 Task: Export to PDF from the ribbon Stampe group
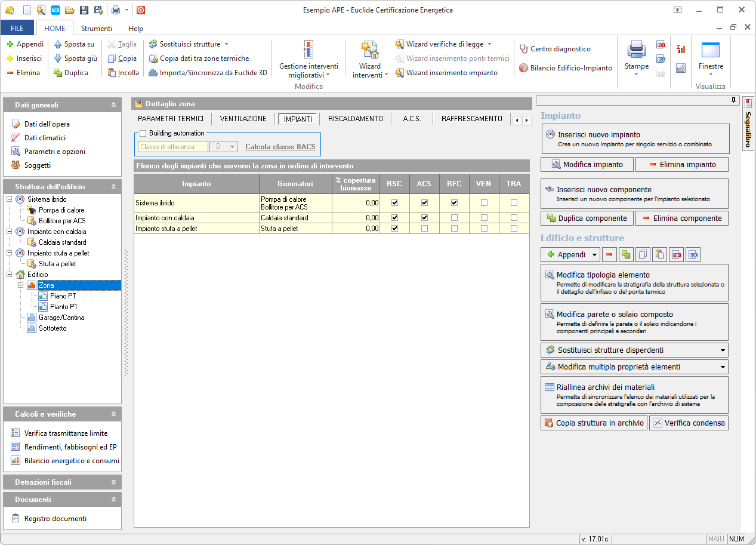click(661, 45)
